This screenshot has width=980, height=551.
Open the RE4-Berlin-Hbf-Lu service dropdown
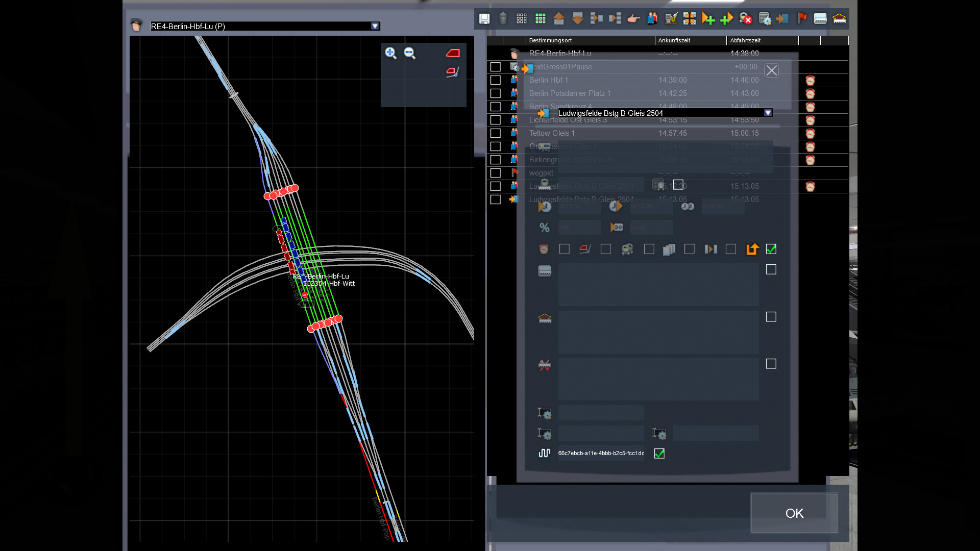375,26
